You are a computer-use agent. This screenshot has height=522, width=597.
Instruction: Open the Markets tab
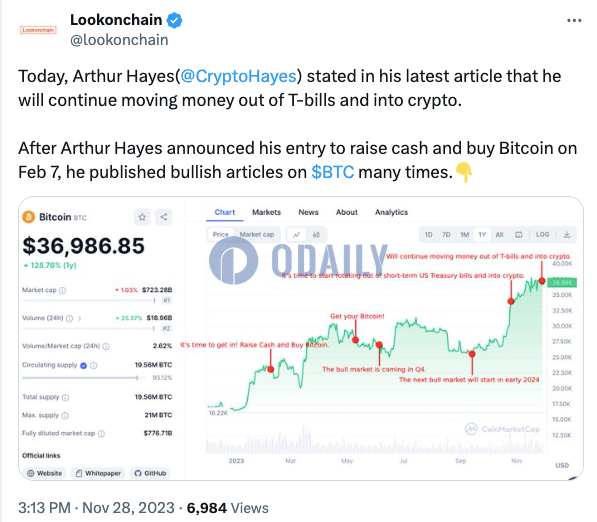(267, 212)
